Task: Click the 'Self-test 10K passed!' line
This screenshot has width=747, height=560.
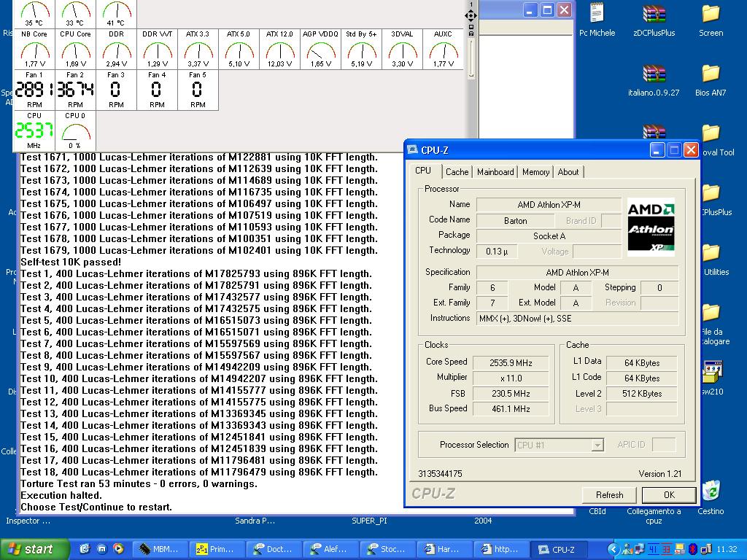Action: pyautogui.click(x=71, y=262)
